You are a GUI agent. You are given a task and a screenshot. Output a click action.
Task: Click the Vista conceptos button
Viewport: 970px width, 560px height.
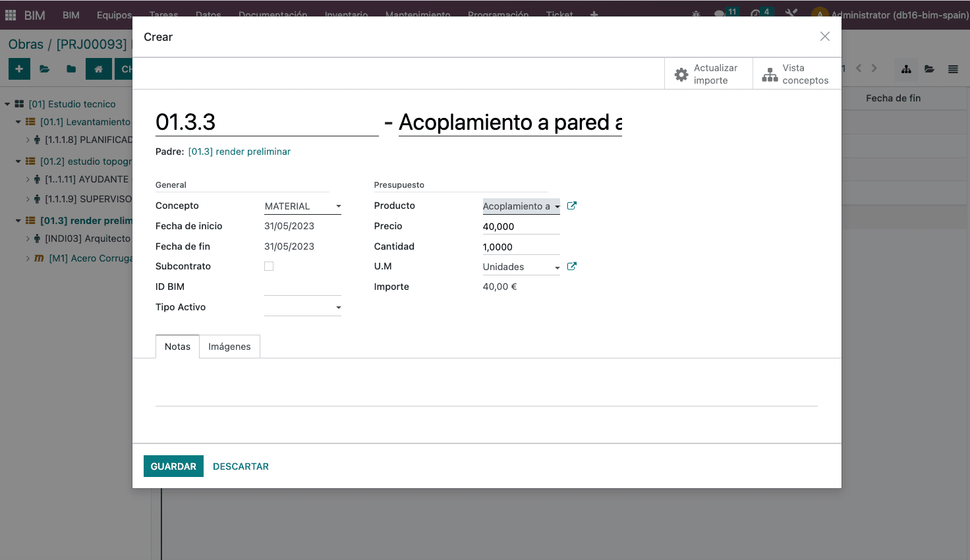[796, 74]
